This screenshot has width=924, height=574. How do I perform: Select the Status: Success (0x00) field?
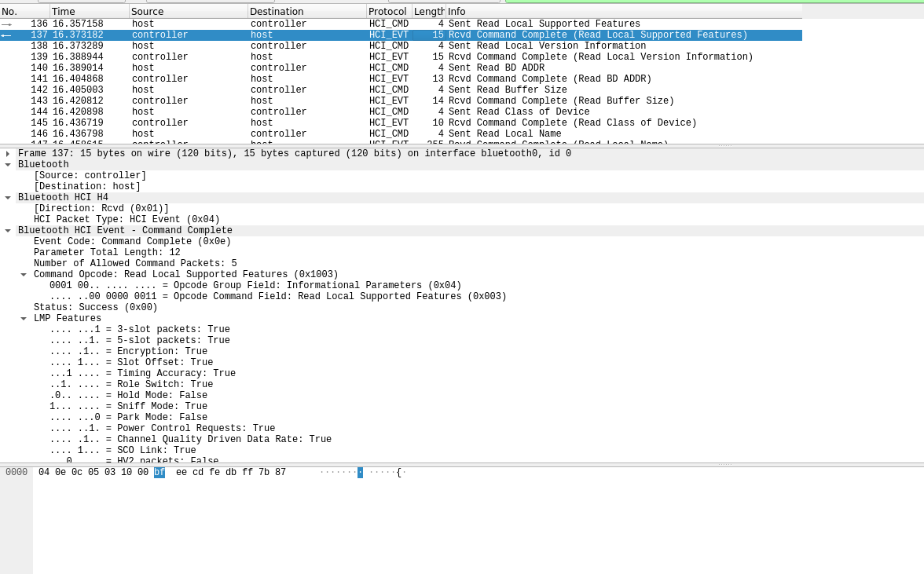point(94,307)
